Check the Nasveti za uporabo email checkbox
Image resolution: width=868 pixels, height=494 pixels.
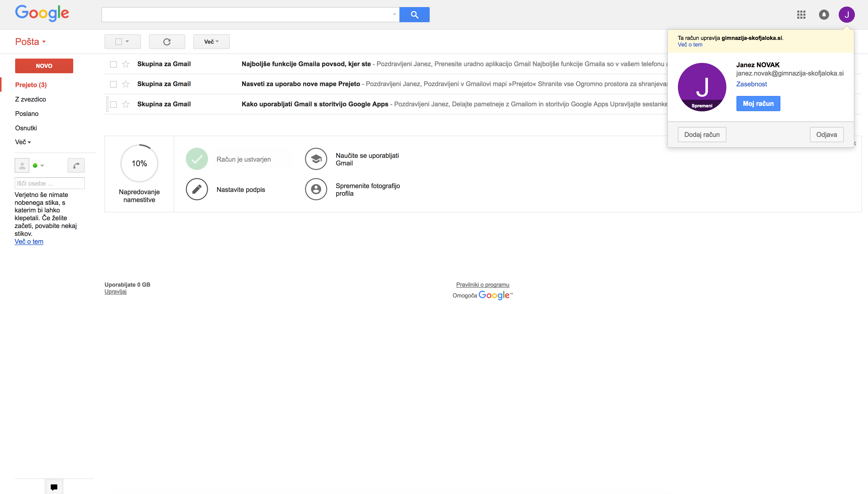tap(113, 84)
